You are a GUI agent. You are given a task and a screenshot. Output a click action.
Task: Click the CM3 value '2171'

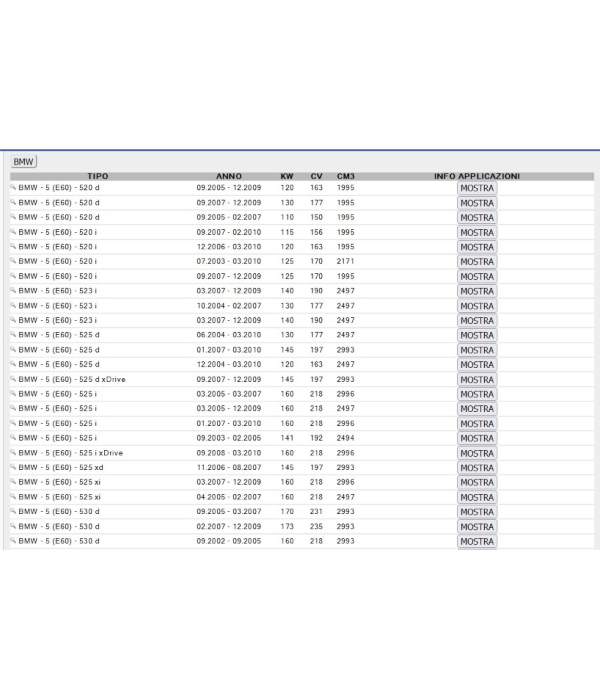(x=345, y=261)
